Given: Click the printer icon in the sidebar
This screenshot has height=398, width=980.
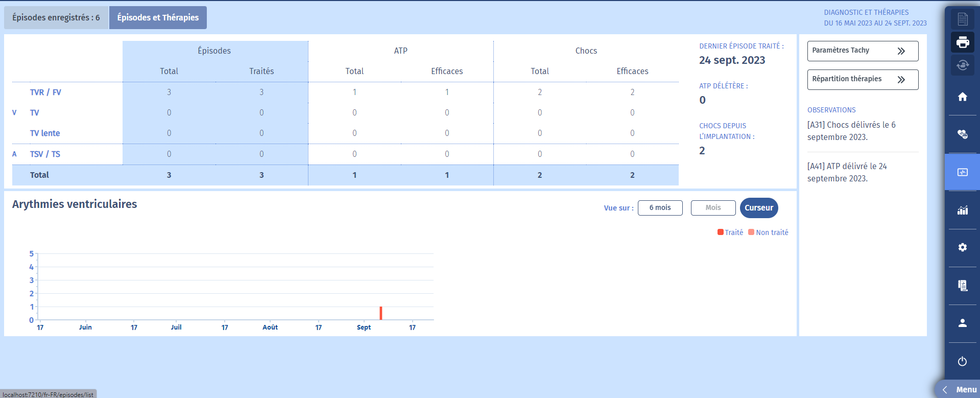Looking at the screenshot, I should (962, 42).
